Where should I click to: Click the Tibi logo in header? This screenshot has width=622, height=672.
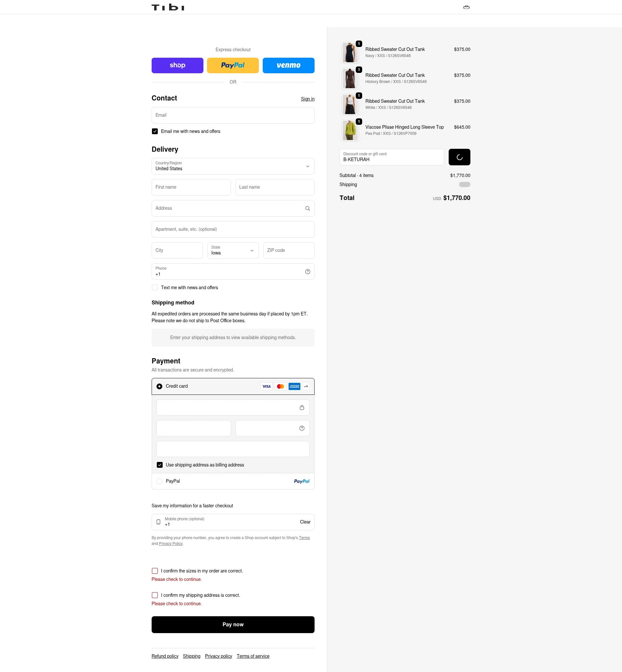167,7
